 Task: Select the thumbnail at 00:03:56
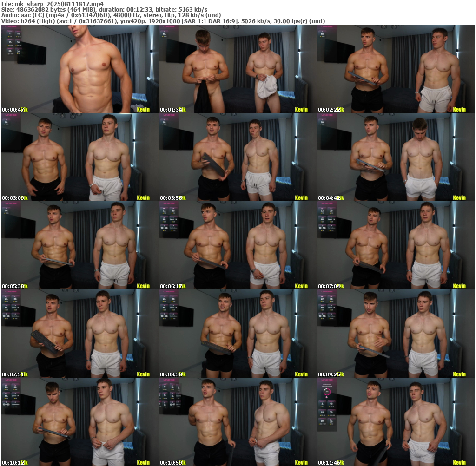pyautogui.click(x=238, y=157)
